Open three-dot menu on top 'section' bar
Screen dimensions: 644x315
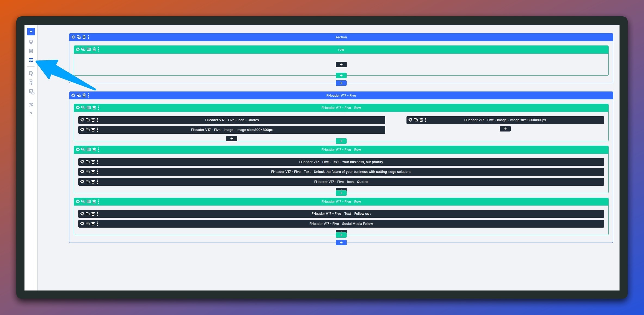pyautogui.click(x=88, y=37)
